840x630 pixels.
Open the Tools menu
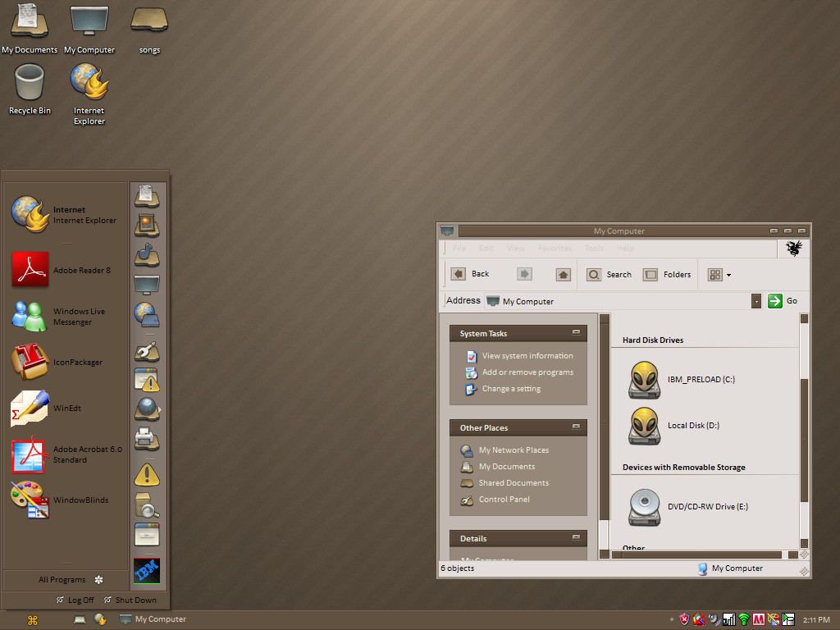pos(594,249)
